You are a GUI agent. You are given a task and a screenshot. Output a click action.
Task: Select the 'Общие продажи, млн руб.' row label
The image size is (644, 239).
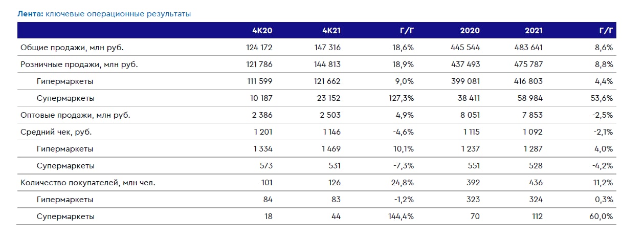pos(72,48)
